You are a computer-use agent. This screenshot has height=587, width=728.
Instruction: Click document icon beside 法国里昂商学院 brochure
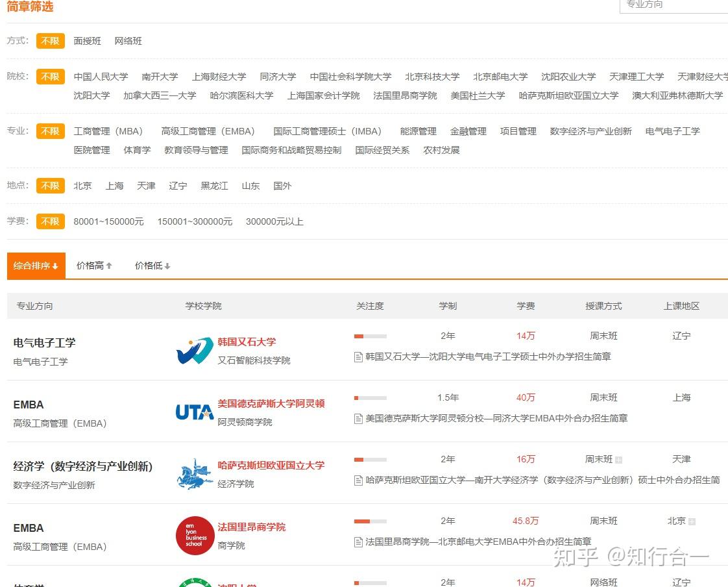(x=358, y=542)
